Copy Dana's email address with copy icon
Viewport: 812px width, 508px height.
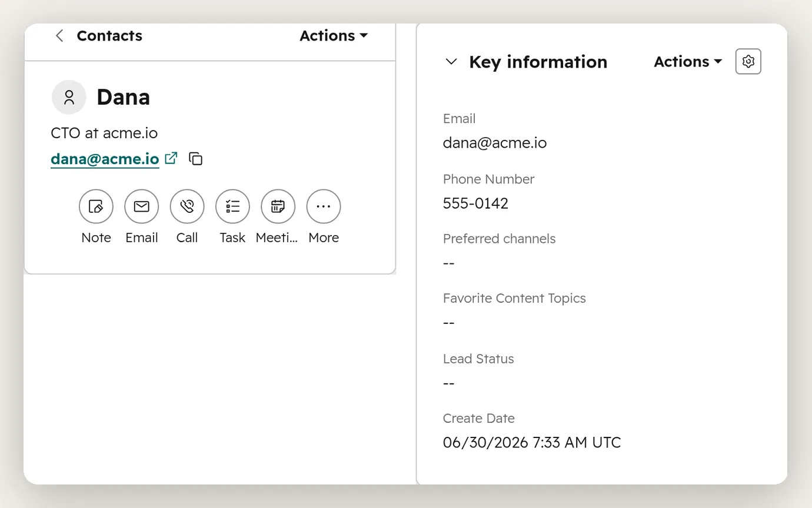pyautogui.click(x=196, y=159)
